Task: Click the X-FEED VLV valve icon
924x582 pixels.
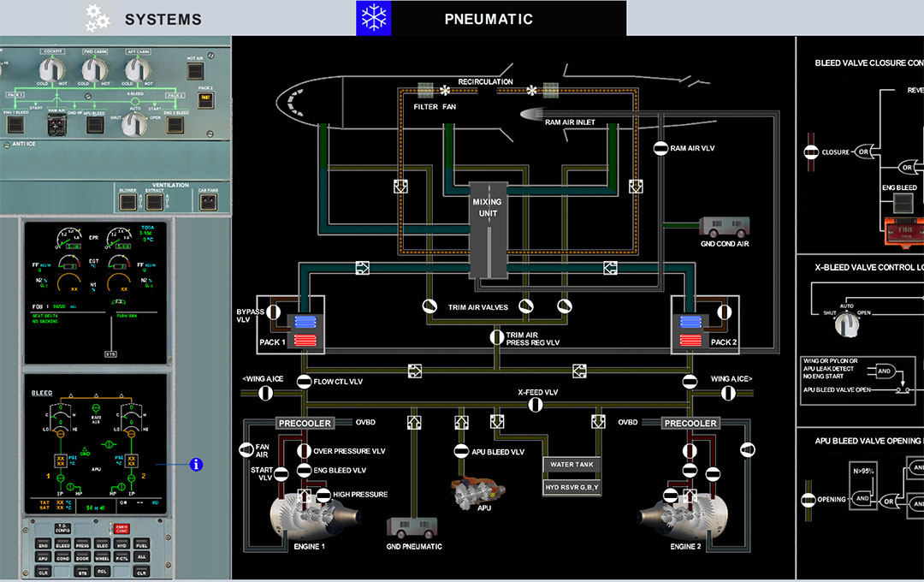Action: (x=536, y=405)
